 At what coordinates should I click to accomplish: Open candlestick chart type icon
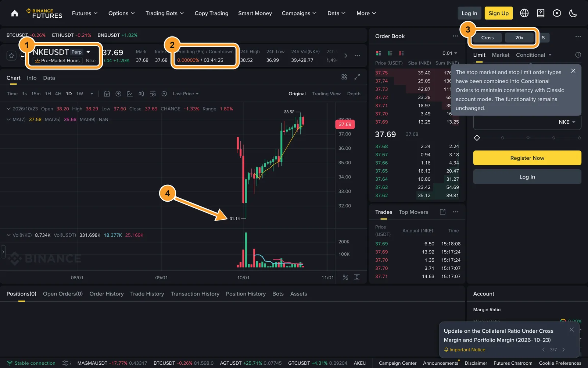click(141, 94)
